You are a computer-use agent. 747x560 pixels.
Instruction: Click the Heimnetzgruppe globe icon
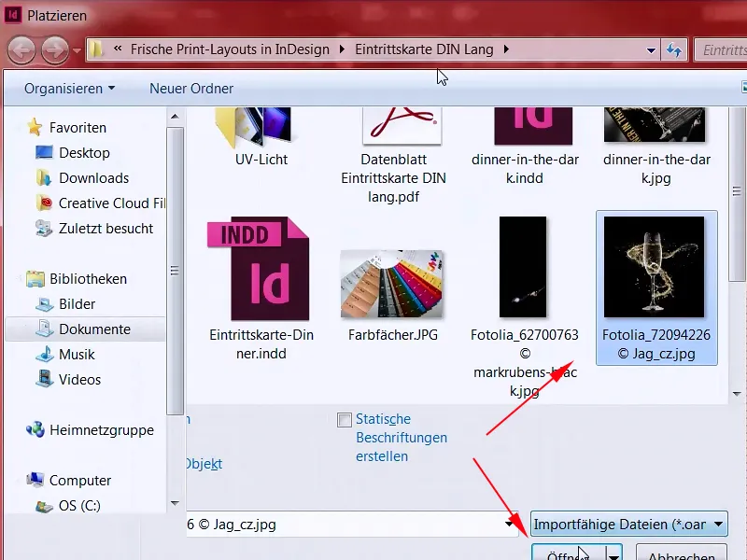35,430
